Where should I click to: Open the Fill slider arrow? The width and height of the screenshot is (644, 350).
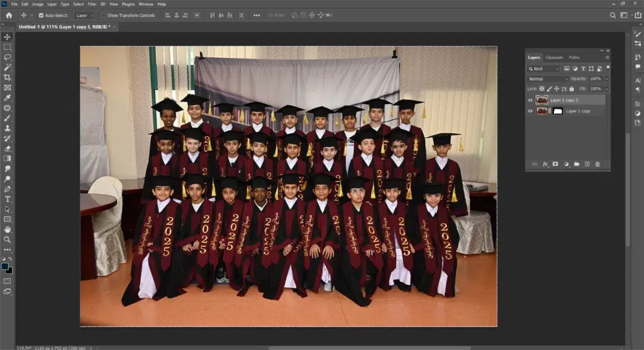pyautogui.click(x=606, y=89)
